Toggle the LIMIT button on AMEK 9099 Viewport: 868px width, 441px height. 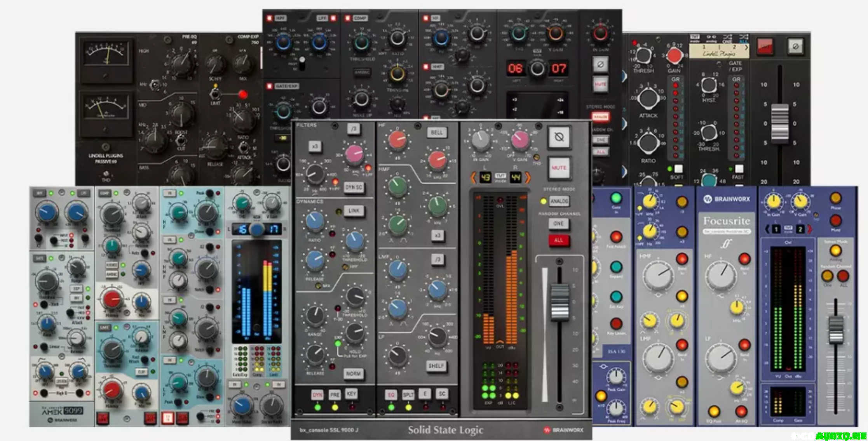pyautogui.click(x=104, y=328)
